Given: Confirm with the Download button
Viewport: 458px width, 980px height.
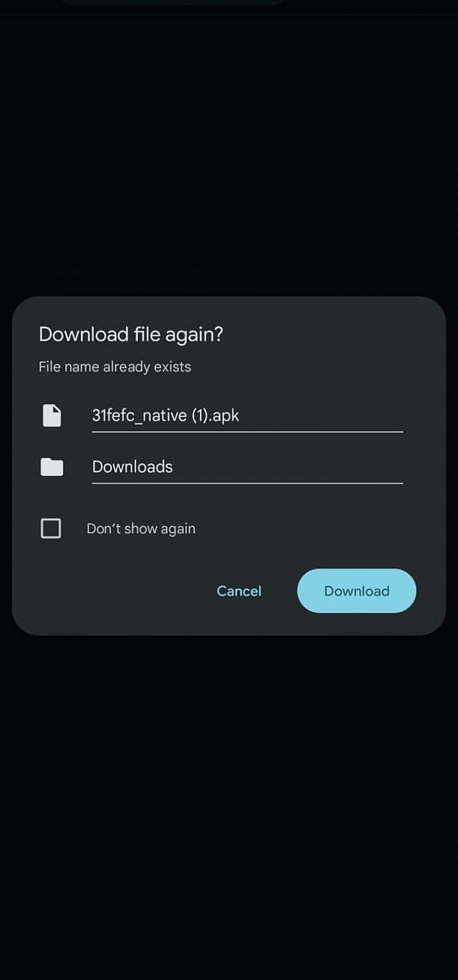Looking at the screenshot, I should click(357, 590).
